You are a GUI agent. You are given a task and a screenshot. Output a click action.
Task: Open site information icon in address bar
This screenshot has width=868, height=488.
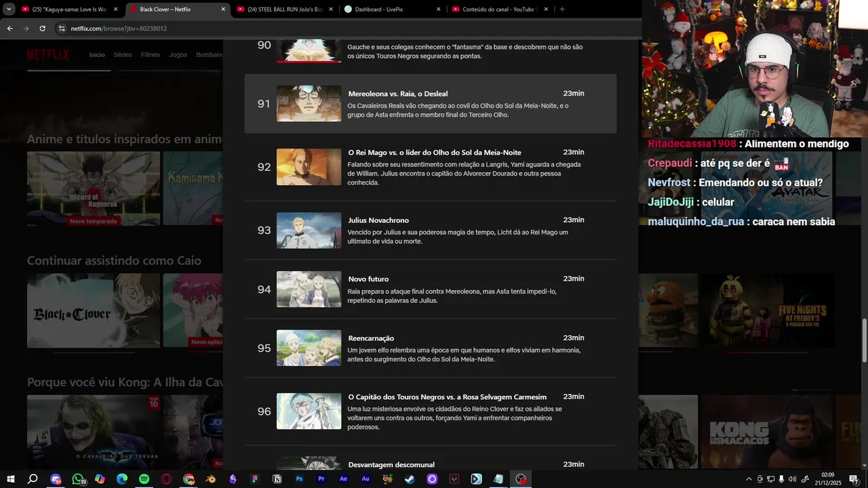(62, 28)
